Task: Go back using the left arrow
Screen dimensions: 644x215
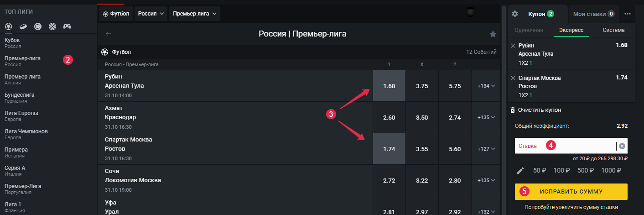Action: pos(109,34)
